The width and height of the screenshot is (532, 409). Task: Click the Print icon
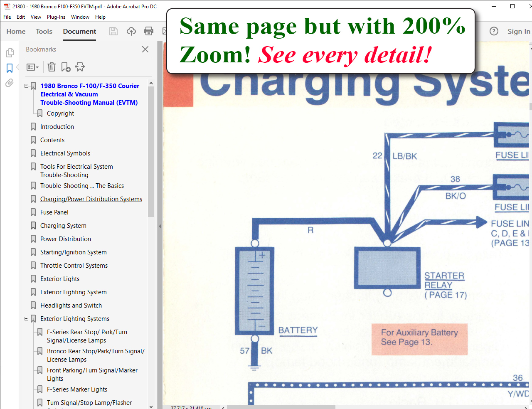point(149,31)
